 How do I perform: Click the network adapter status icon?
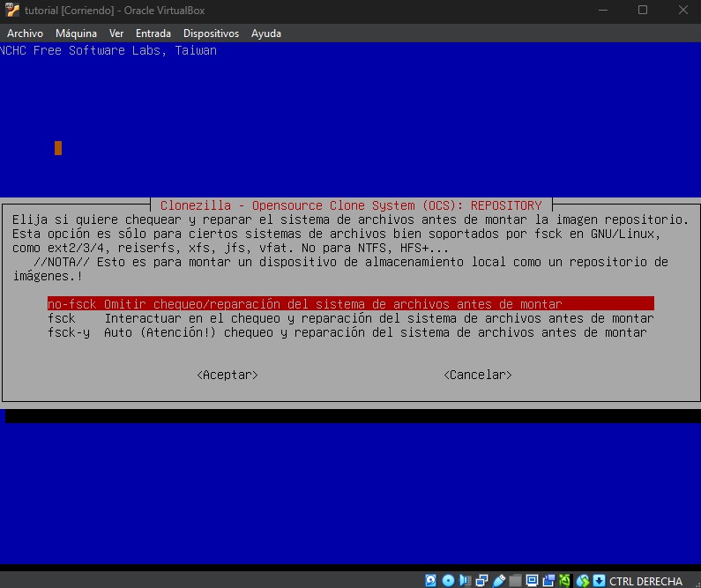coord(481,580)
